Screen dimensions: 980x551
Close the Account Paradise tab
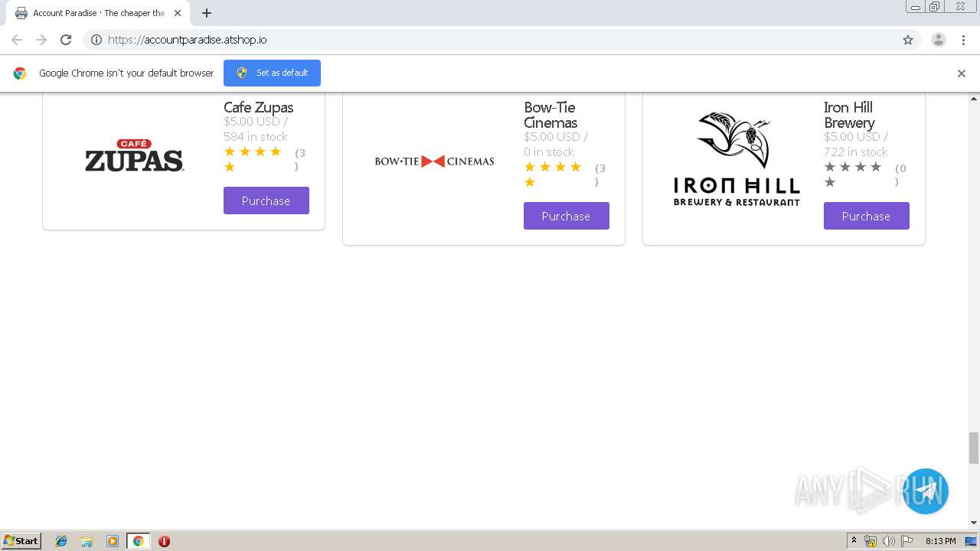[x=178, y=13]
